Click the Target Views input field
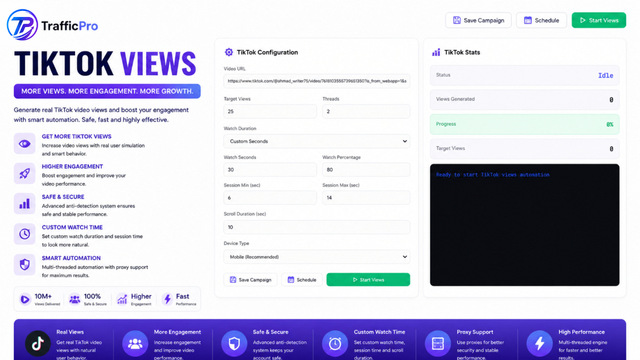Viewport: 640px width, 360px height. 270,111
